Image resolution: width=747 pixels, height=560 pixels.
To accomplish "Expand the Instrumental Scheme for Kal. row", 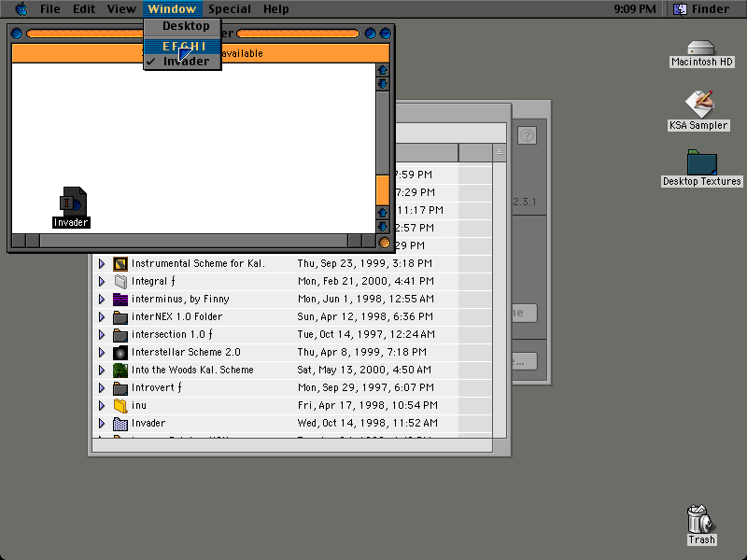I will tap(102, 263).
